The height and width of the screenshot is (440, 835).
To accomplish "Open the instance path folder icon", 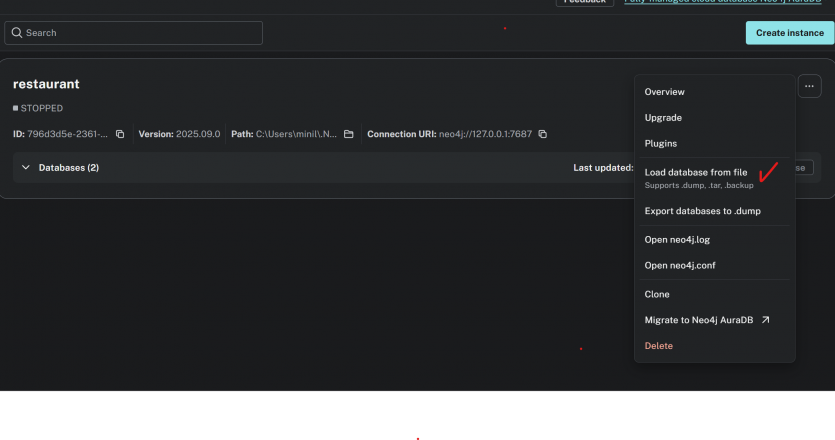I will click(349, 134).
